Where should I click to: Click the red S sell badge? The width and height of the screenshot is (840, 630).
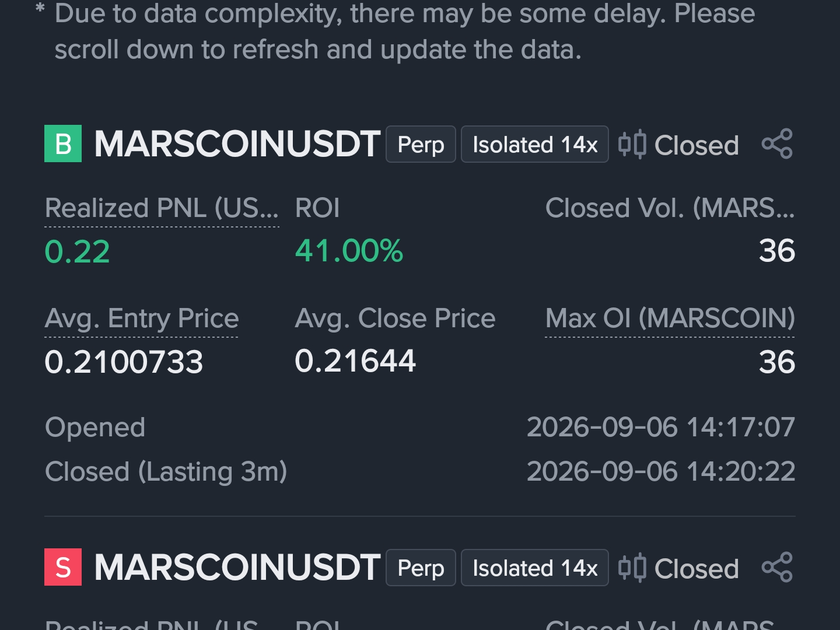[x=63, y=567]
